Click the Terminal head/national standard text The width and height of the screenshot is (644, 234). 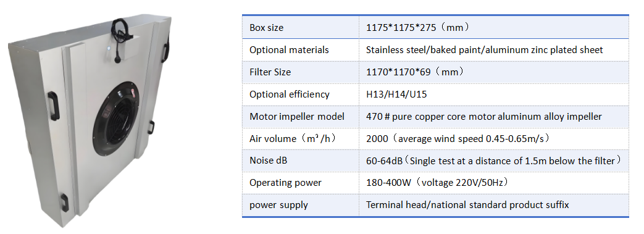tap(467, 205)
